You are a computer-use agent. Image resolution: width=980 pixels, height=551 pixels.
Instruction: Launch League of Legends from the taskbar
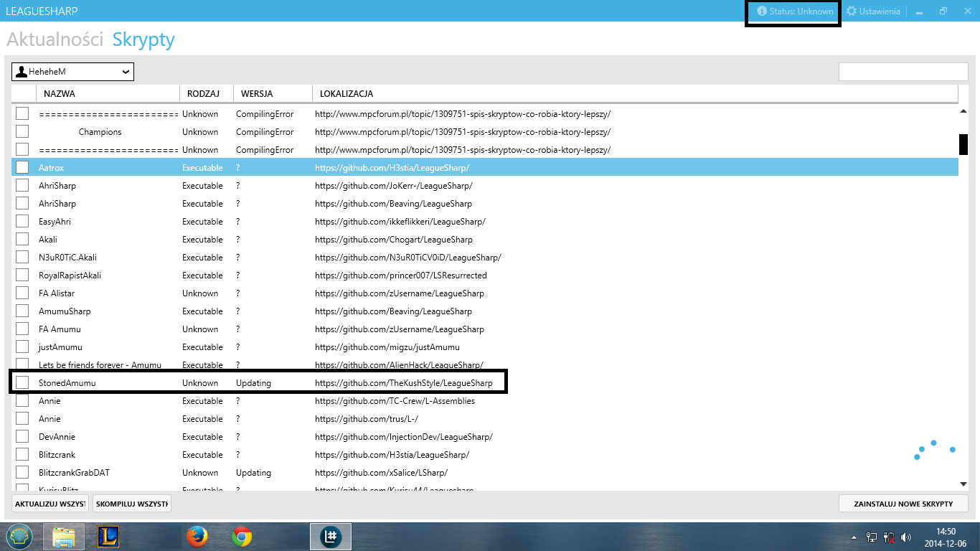coord(108,536)
